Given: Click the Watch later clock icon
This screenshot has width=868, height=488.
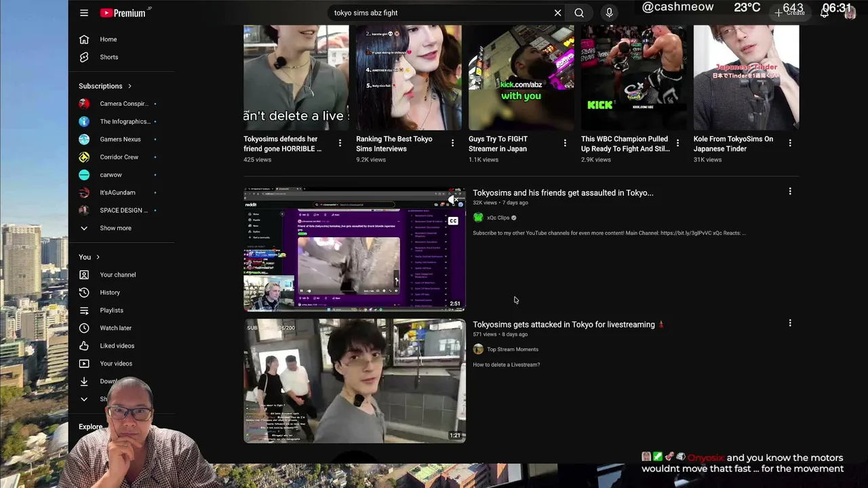Looking at the screenshot, I should coord(84,328).
